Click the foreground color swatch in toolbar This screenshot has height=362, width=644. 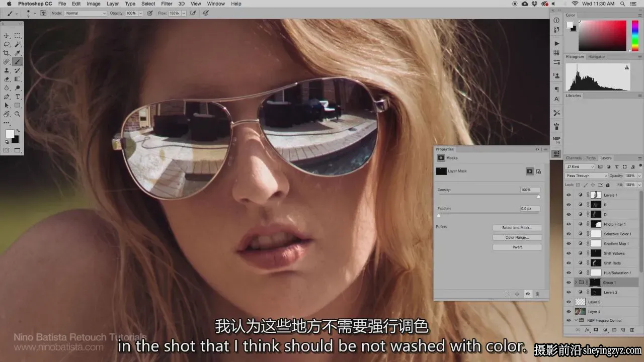10,134
